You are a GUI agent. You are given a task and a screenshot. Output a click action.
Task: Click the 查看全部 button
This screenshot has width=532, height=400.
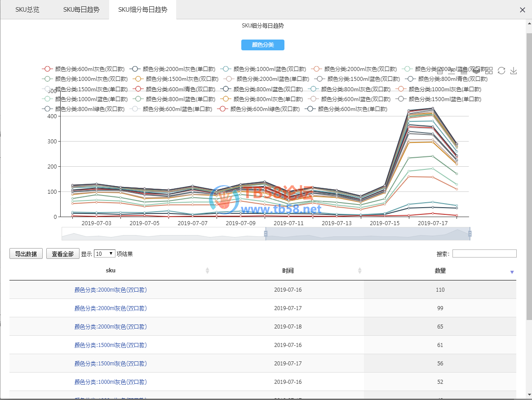(63, 254)
